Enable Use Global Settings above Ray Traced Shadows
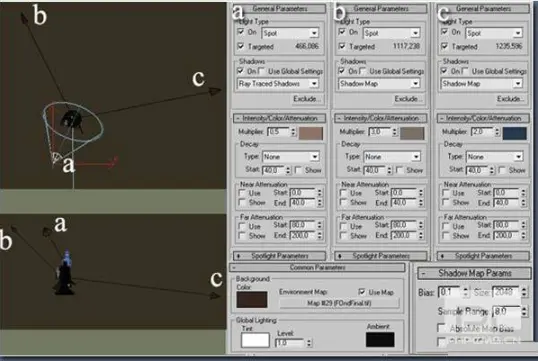Viewport: 538px width, 361px height. pos(262,71)
